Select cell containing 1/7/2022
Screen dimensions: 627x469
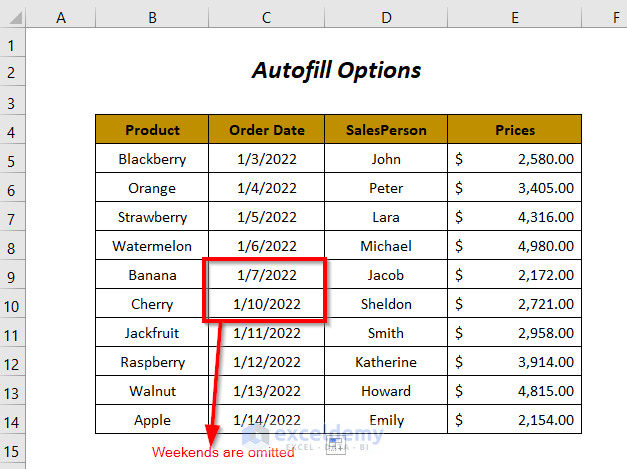[x=266, y=275]
